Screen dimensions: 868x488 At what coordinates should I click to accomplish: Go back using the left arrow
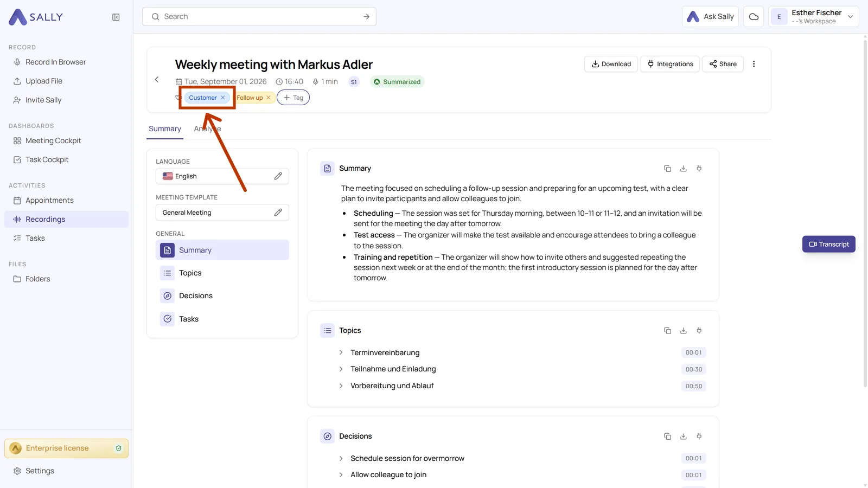click(x=157, y=80)
